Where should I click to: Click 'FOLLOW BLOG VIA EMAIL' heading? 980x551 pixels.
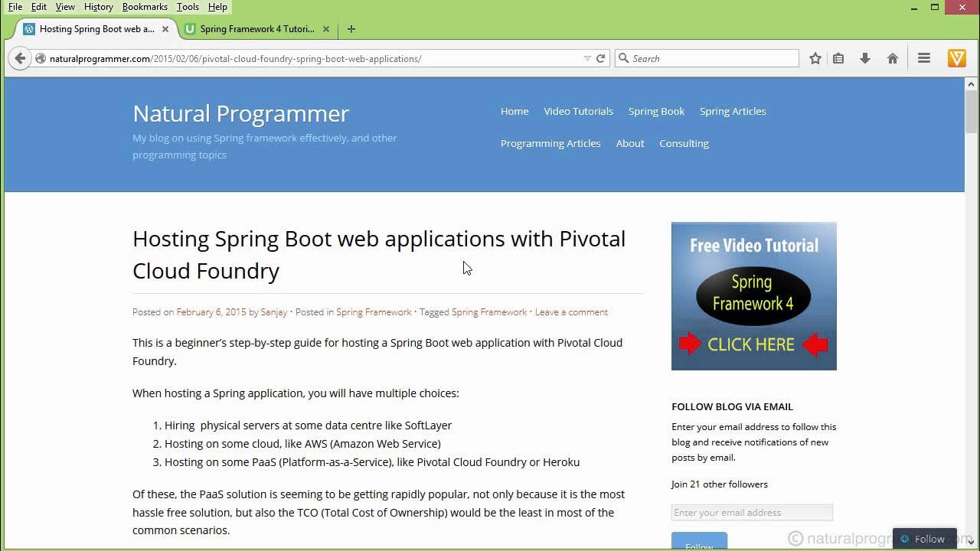(732, 406)
